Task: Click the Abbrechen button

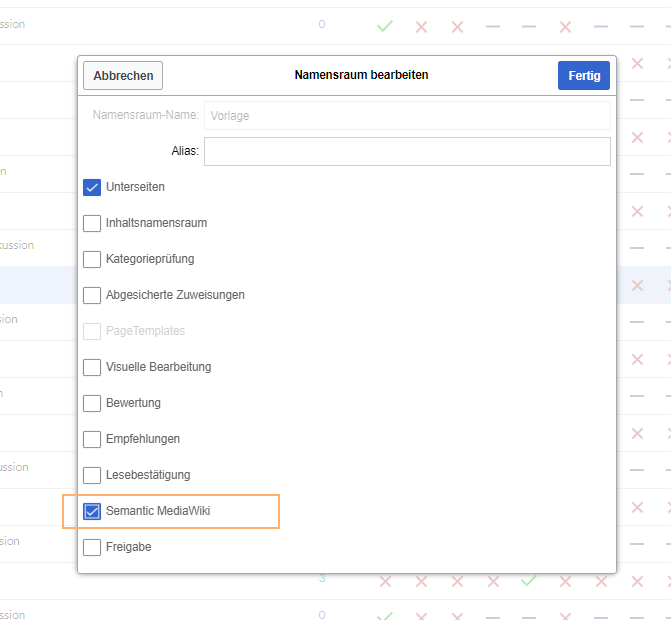Action: 123,75
